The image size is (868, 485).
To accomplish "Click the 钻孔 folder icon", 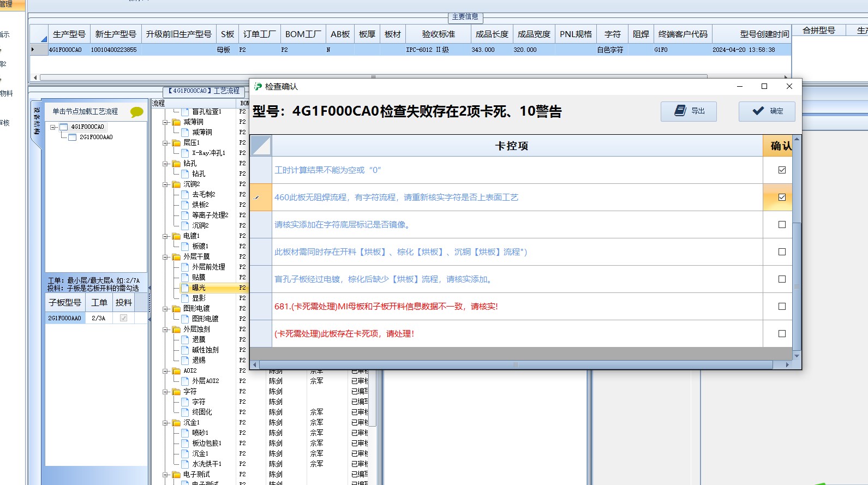I will click(177, 164).
